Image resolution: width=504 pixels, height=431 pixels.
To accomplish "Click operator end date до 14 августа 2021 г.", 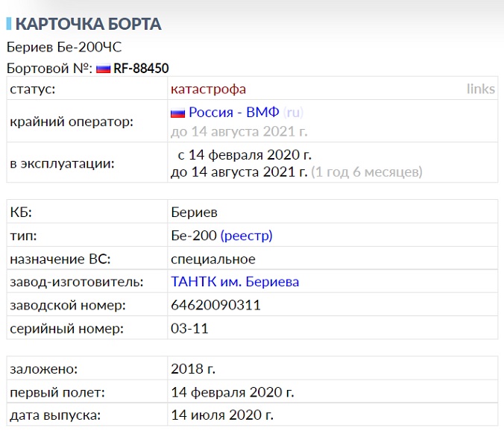I will [239, 131].
